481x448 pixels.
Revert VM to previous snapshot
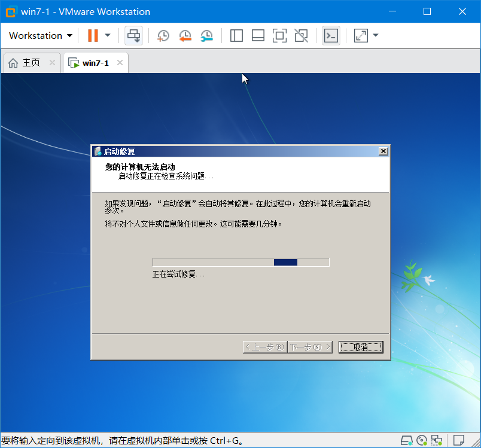click(x=185, y=35)
